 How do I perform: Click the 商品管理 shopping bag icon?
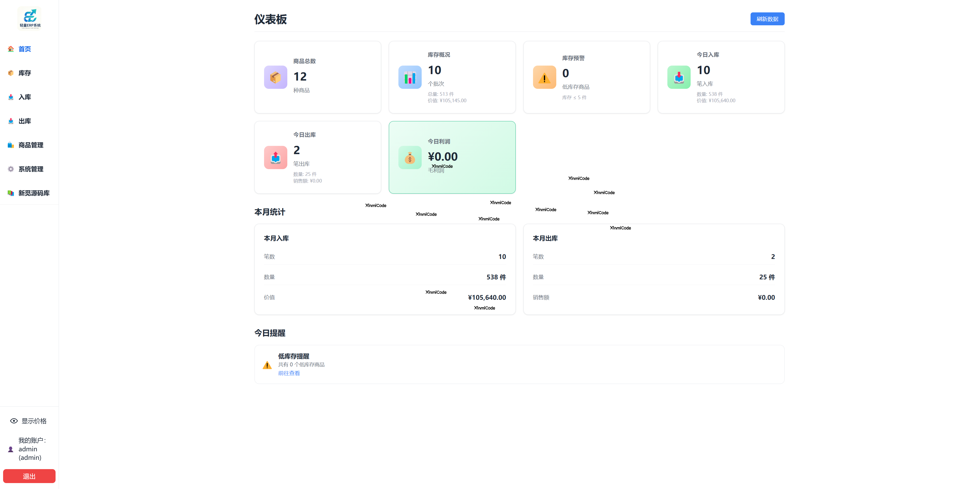(11, 145)
